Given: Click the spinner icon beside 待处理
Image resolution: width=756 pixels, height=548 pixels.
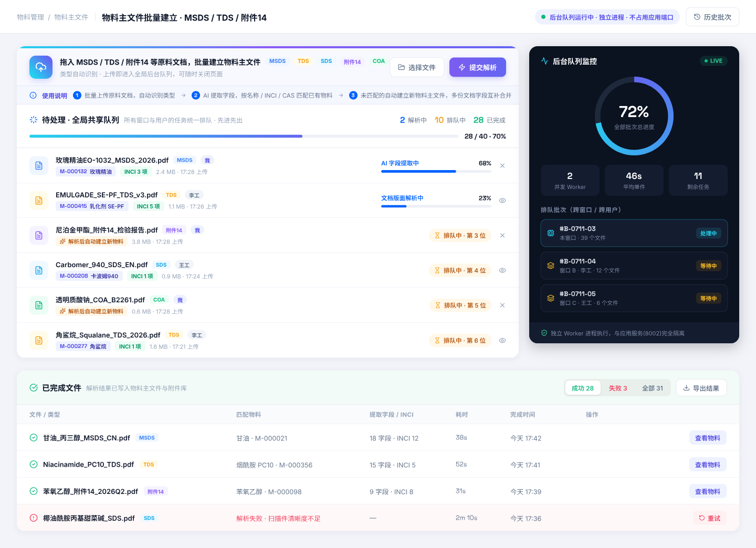Looking at the screenshot, I should 34,120.
